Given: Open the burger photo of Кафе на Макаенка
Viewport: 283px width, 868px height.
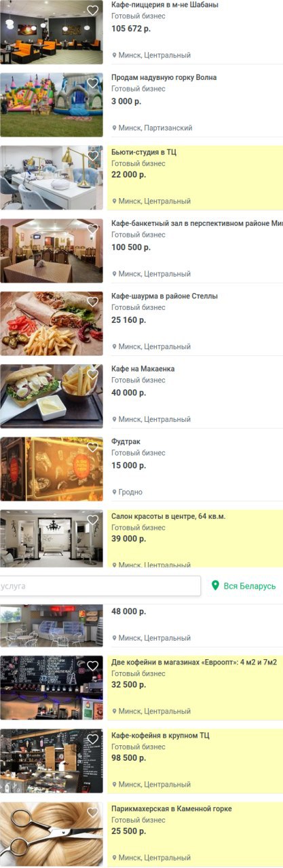Looking at the screenshot, I should (x=52, y=397).
